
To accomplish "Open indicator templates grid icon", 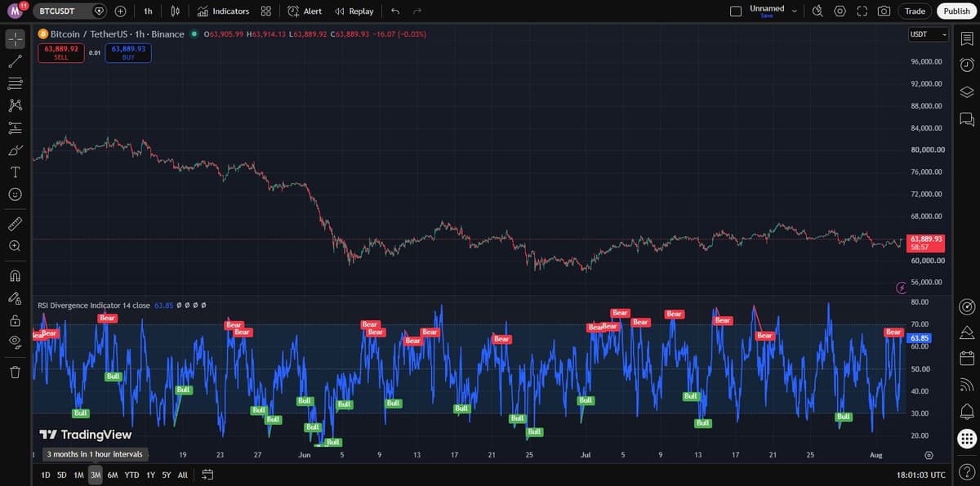I will tap(266, 11).
